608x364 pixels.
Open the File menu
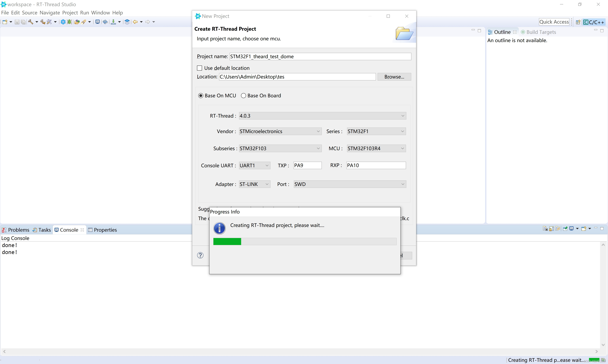point(5,13)
